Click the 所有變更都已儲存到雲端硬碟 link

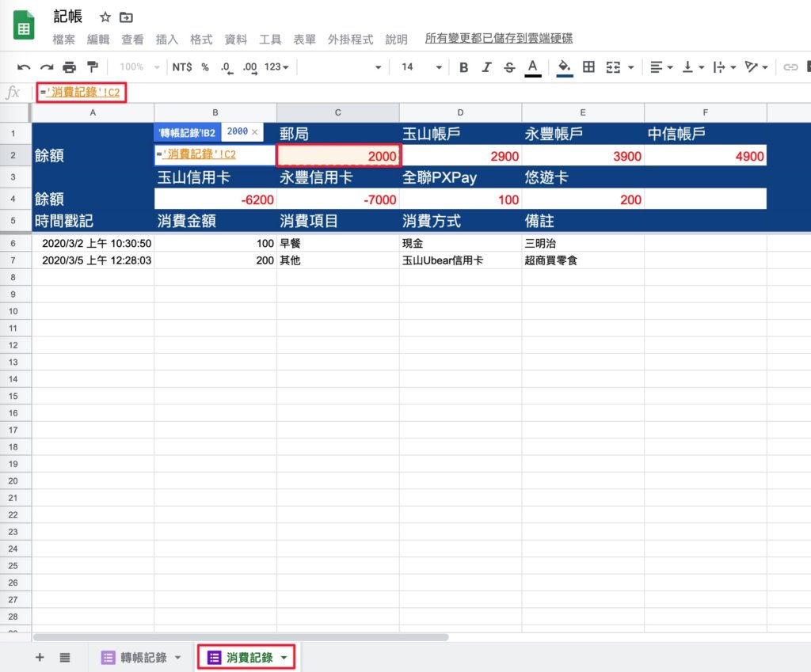tap(499, 38)
